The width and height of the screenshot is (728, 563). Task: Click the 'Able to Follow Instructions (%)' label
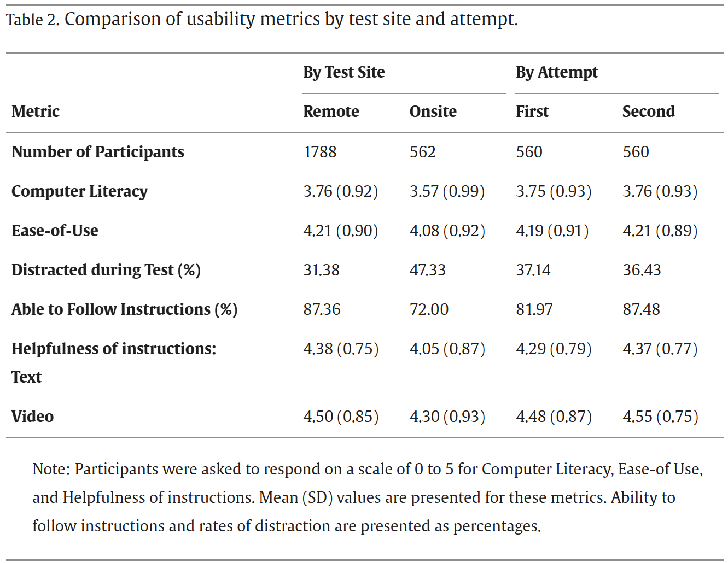(124, 309)
